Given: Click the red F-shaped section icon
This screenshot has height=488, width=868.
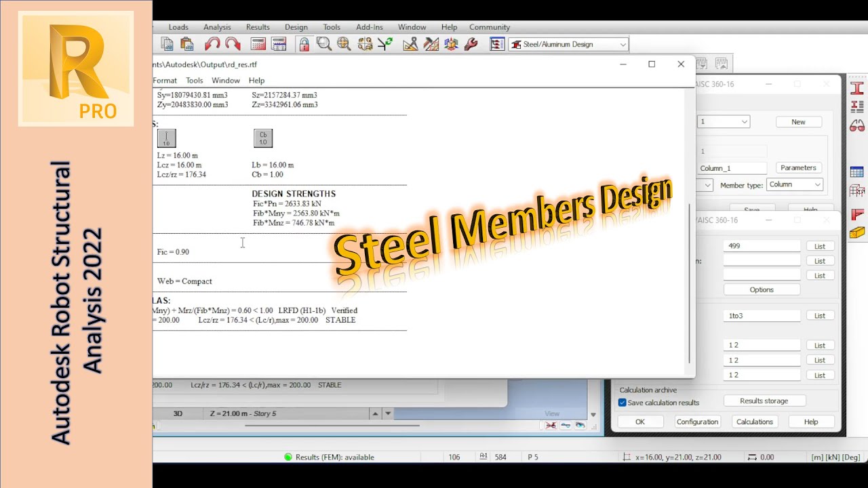Looking at the screenshot, I should coord(857,214).
